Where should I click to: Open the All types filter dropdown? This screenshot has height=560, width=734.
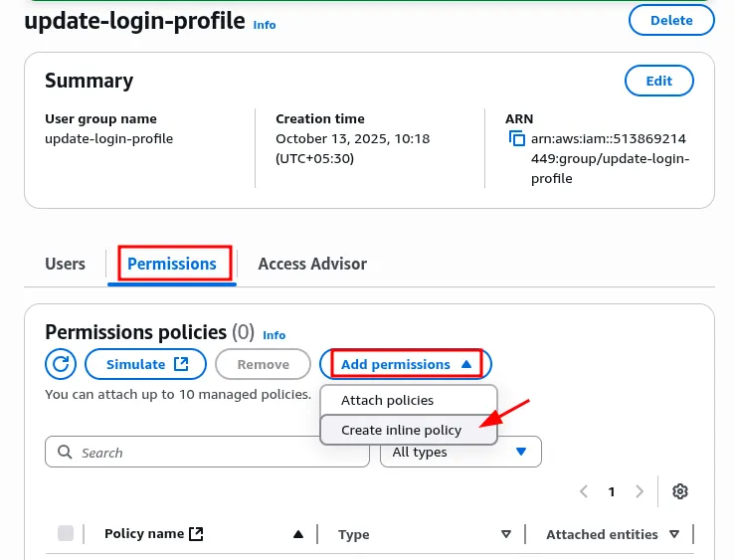point(460,453)
